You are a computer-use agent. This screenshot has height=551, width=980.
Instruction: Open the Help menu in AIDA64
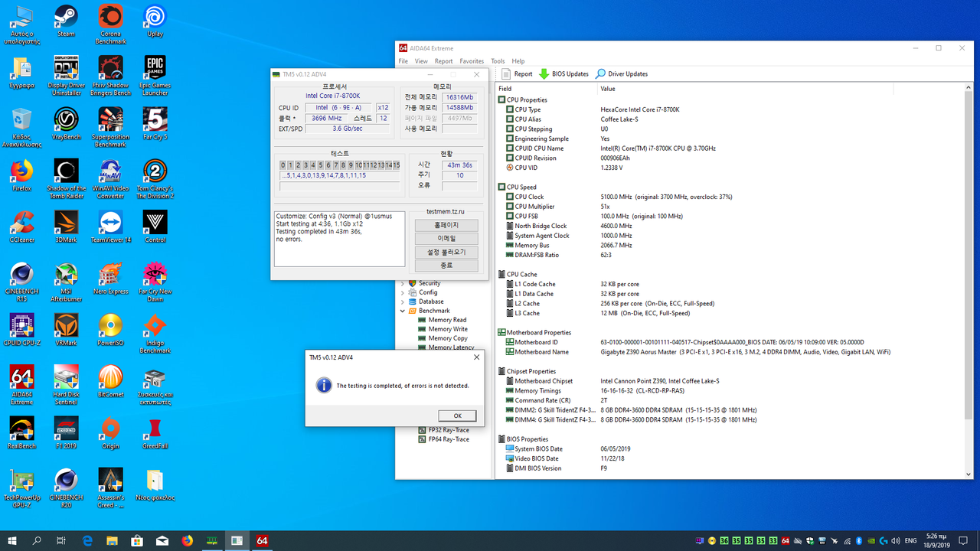(x=518, y=61)
